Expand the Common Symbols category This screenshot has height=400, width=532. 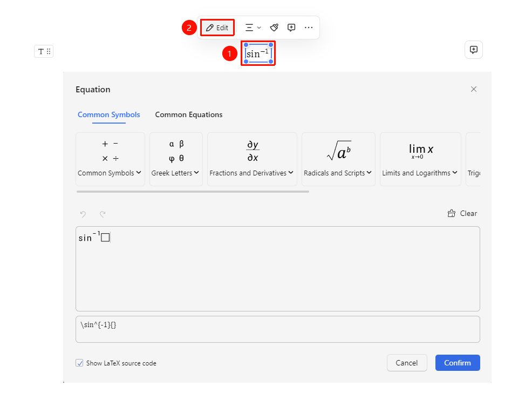click(x=110, y=159)
